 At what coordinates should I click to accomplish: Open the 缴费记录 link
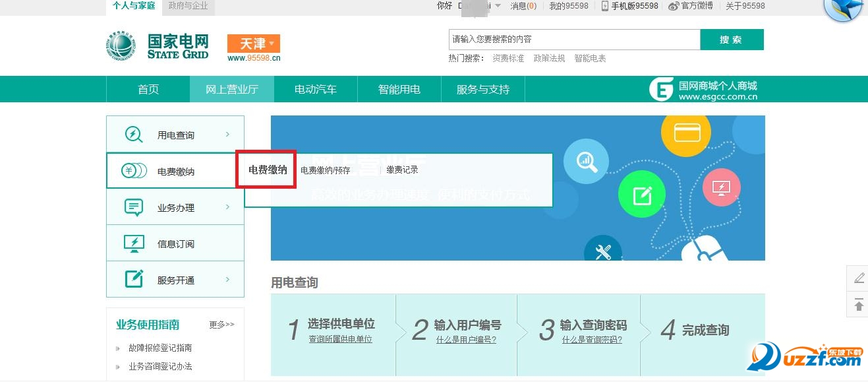[x=403, y=169]
